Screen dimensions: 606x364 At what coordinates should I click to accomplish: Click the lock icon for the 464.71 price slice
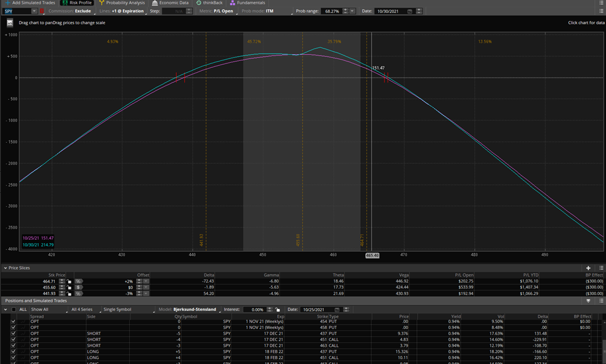[x=70, y=281]
